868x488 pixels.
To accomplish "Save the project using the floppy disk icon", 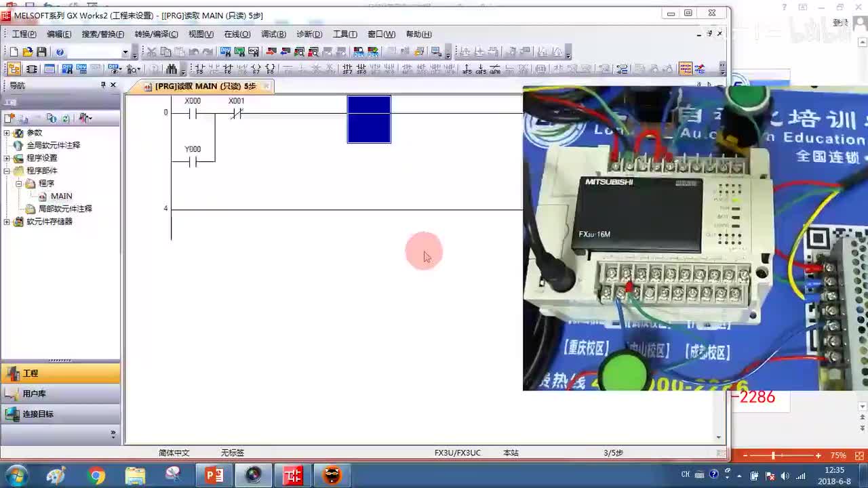I will [x=41, y=52].
